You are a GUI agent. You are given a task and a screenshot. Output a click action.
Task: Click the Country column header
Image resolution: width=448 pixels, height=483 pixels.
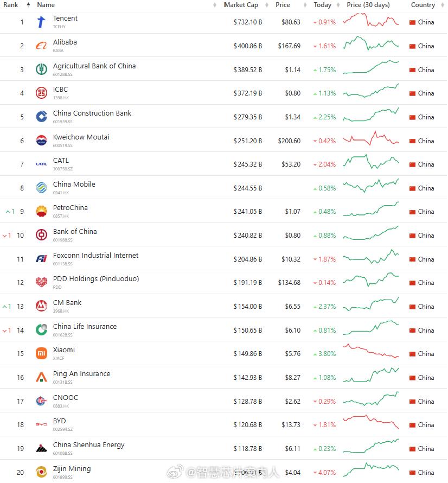[x=423, y=5]
